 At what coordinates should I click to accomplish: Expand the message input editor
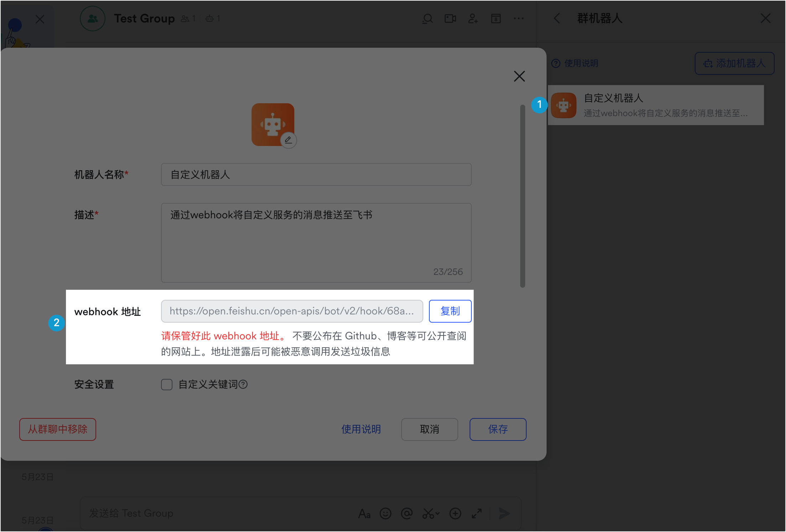pos(476,513)
